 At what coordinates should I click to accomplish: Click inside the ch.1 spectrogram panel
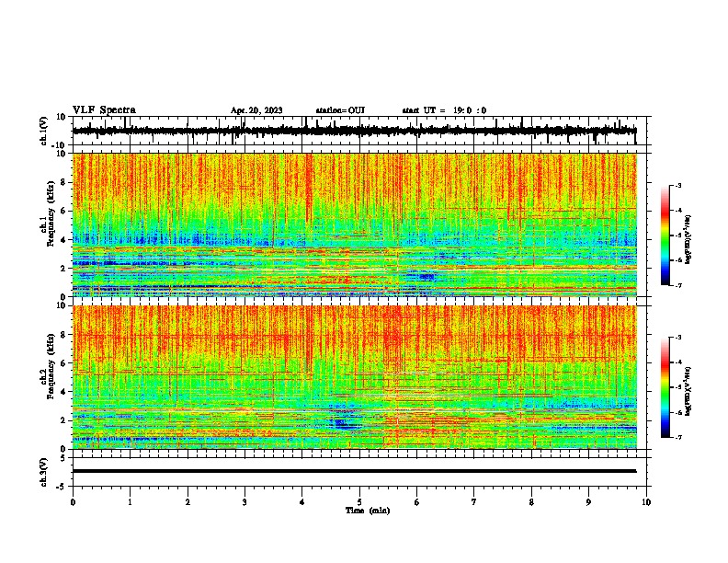(355, 224)
